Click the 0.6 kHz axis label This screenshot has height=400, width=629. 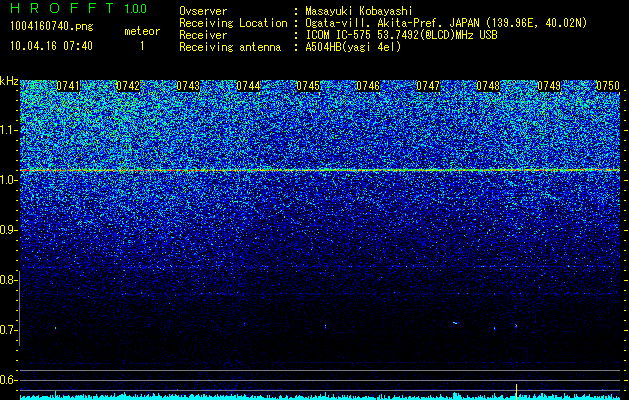pos(8,380)
